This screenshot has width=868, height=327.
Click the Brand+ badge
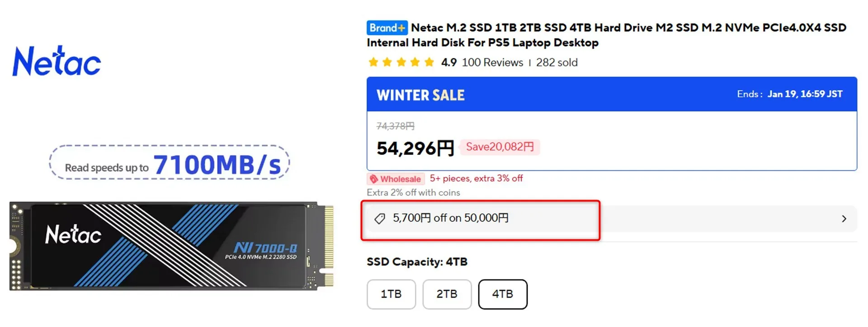pyautogui.click(x=387, y=28)
